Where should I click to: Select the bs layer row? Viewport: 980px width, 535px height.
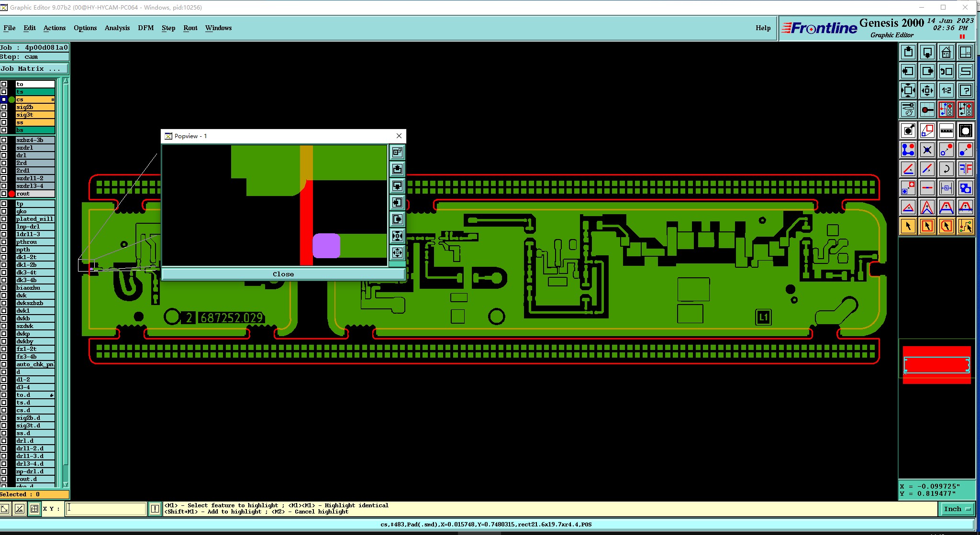point(35,130)
